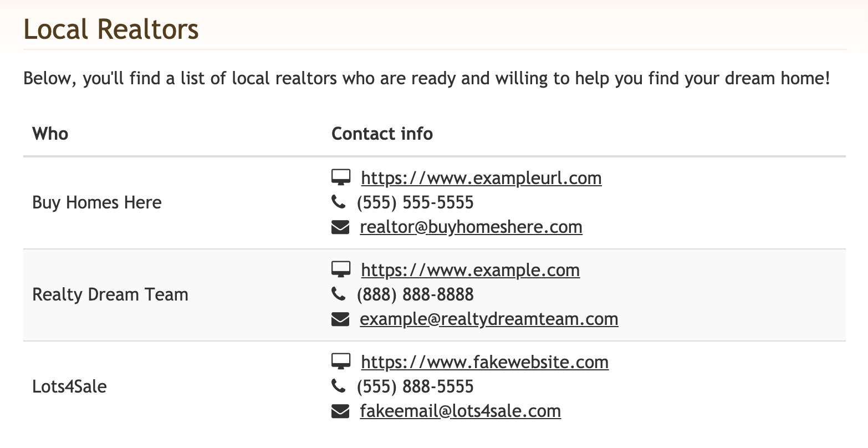Follow the https://www.fakewebsite.com link
This screenshot has width=868, height=448.
pos(484,362)
